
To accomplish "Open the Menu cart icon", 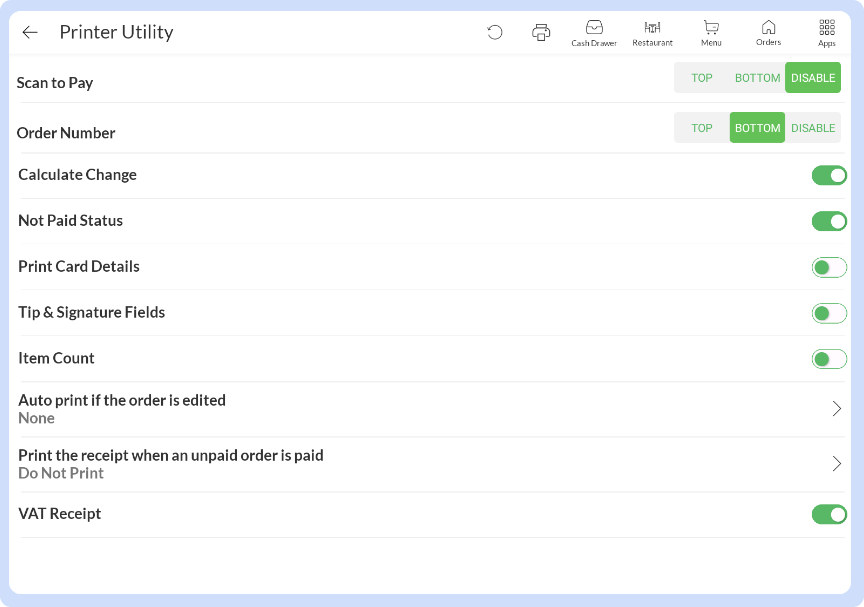I will point(711,32).
